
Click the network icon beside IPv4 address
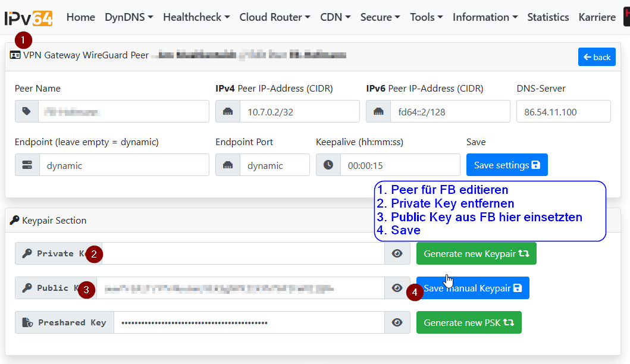(x=228, y=111)
